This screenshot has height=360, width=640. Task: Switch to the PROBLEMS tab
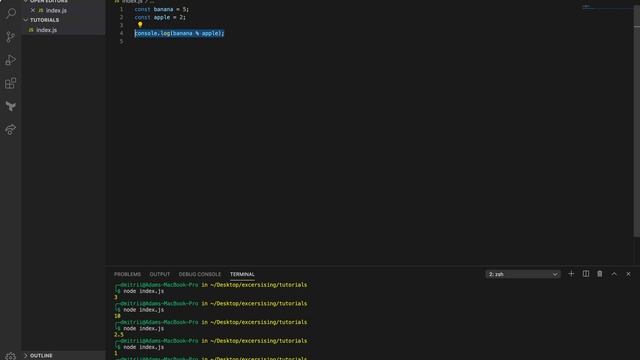[127, 274]
